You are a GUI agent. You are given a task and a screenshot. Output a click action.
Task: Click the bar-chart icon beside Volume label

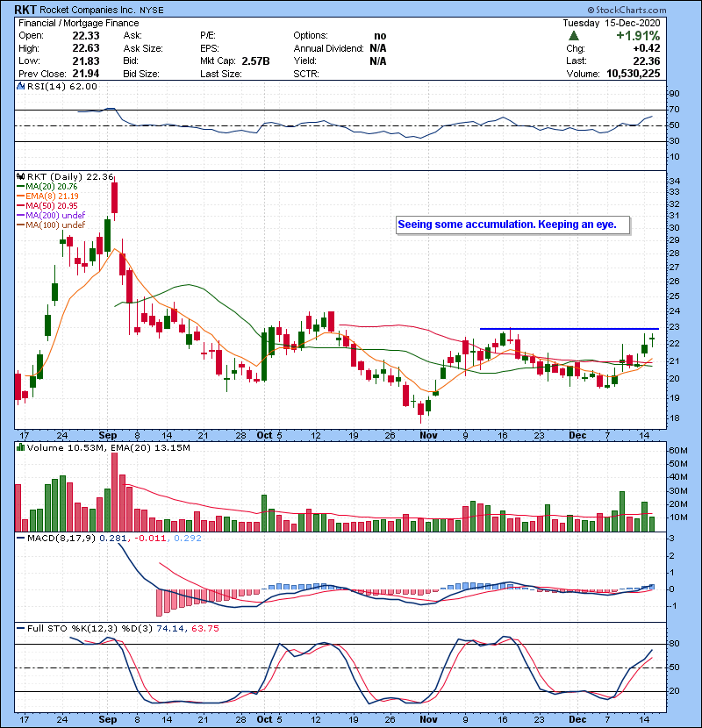20,448
